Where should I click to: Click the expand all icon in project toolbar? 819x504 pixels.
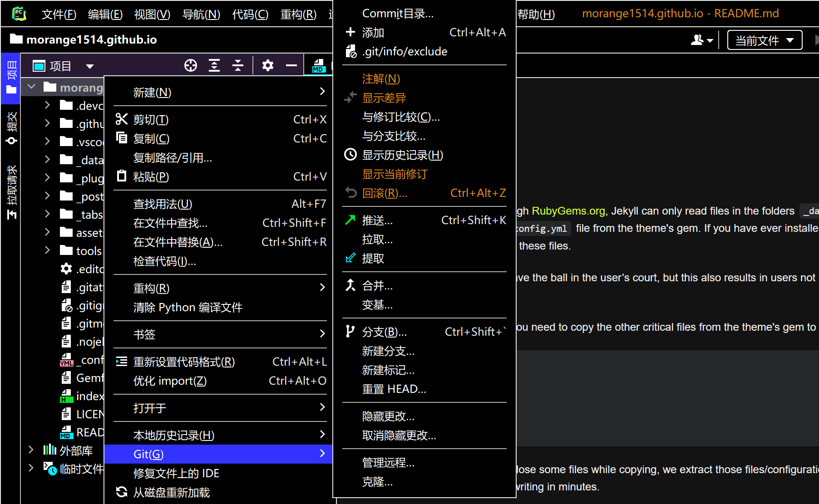pos(214,66)
